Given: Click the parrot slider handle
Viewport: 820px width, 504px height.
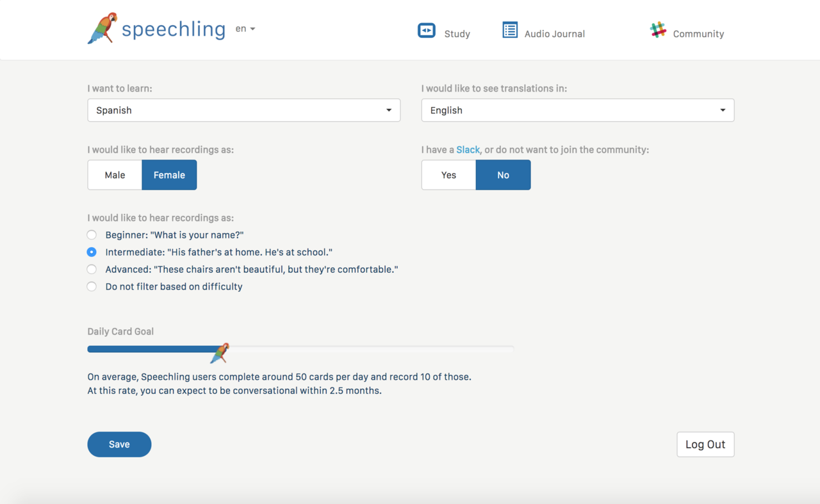Looking at the screenshot, I should [x=220, y=352].
